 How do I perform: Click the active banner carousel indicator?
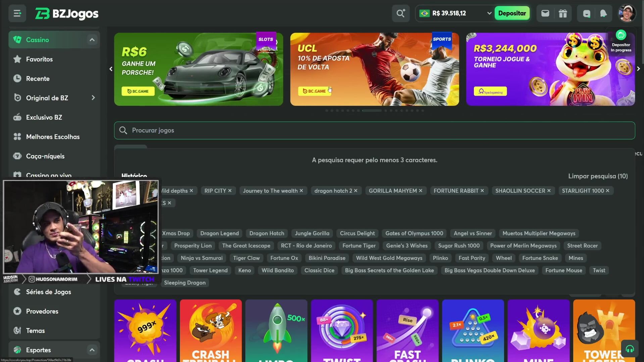tap(372, 111)
